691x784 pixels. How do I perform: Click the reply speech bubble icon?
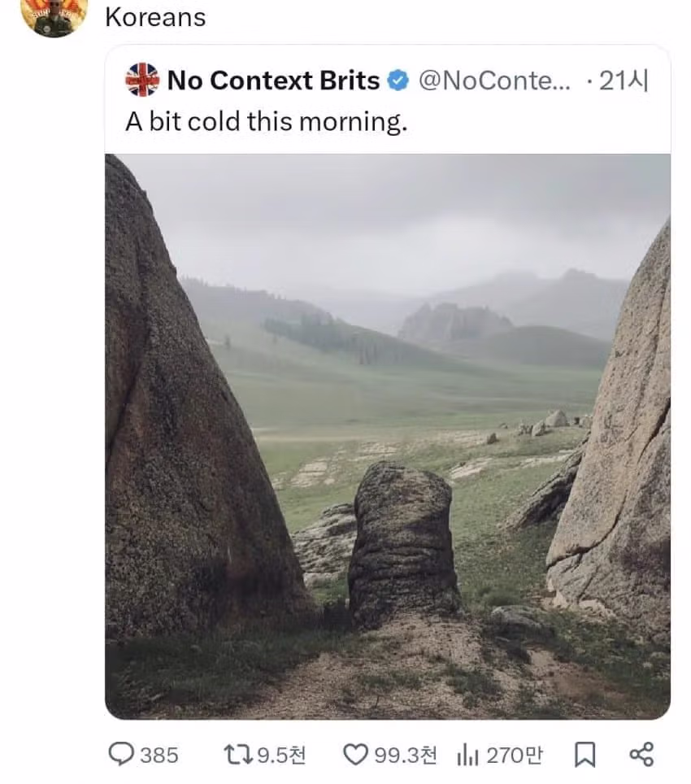121,755
